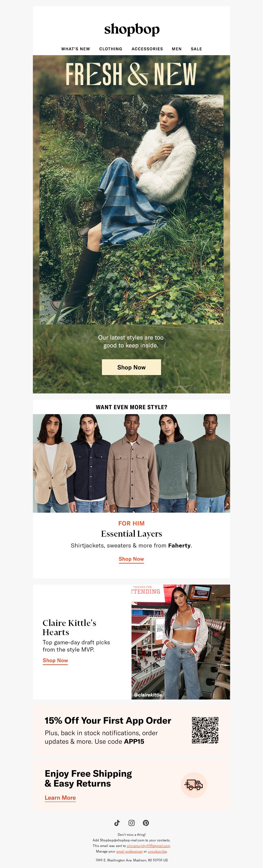Click the unsubscribe link
263x868 pixels.
(x=157, y=851)
